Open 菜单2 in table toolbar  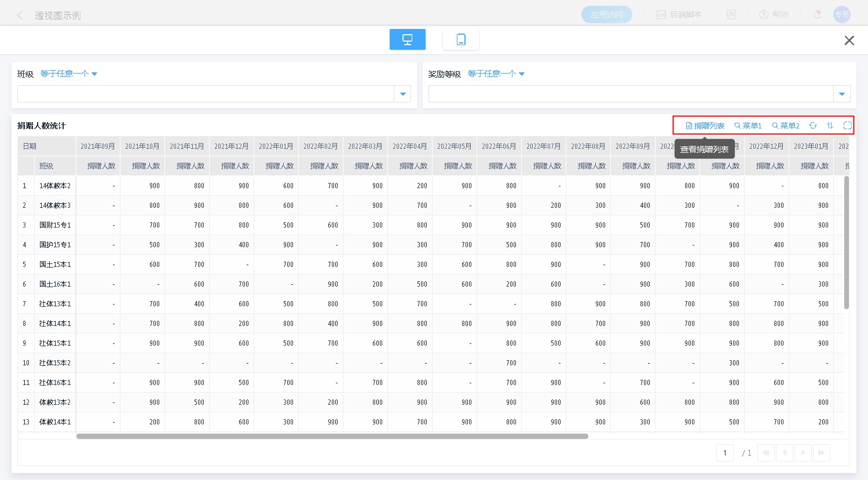[x=785, y=126]
